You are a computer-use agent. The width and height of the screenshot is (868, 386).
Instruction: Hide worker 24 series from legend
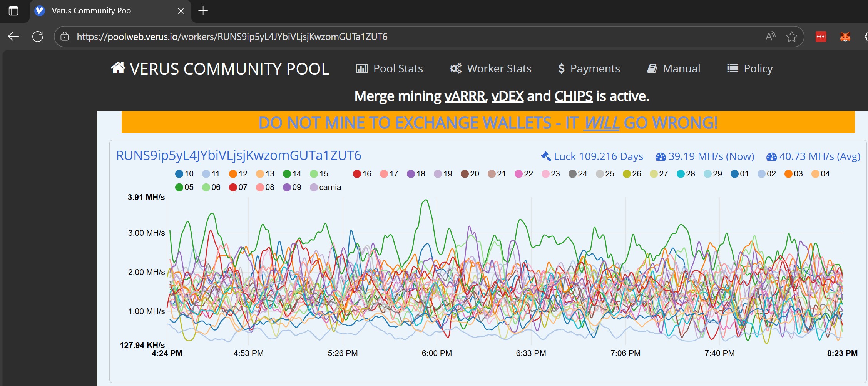(578, 174)
